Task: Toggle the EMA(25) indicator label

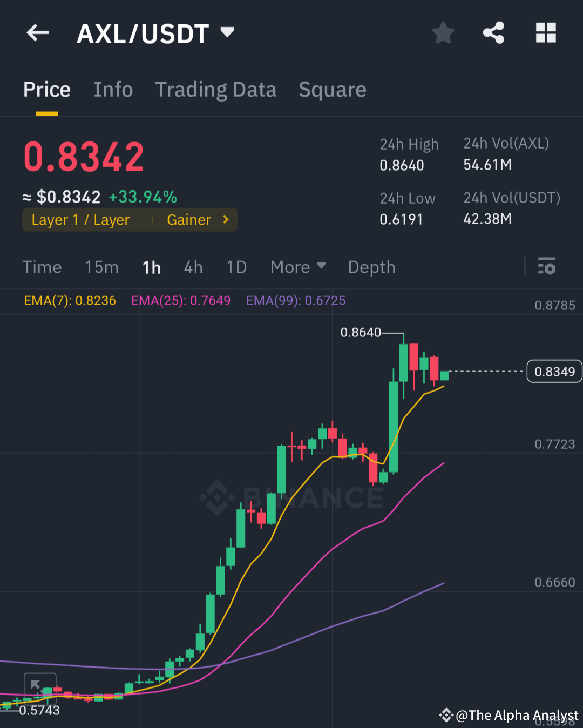Action: click(181, 300)
